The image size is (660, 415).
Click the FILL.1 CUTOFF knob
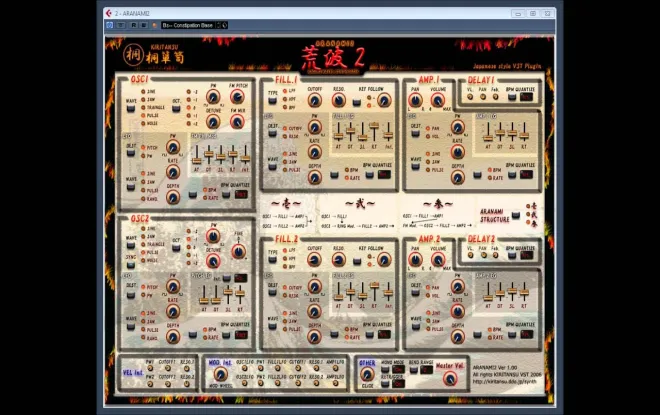point(314,100)
